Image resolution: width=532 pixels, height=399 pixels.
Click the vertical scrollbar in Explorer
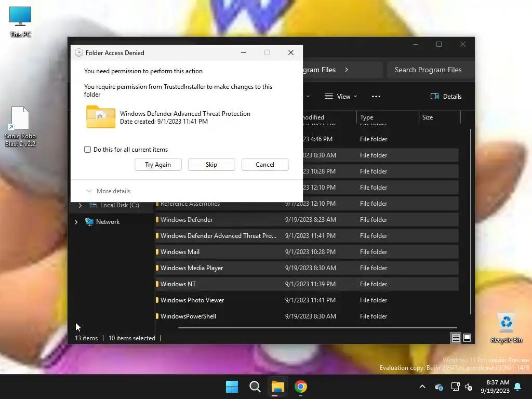[x=471, y=221]
